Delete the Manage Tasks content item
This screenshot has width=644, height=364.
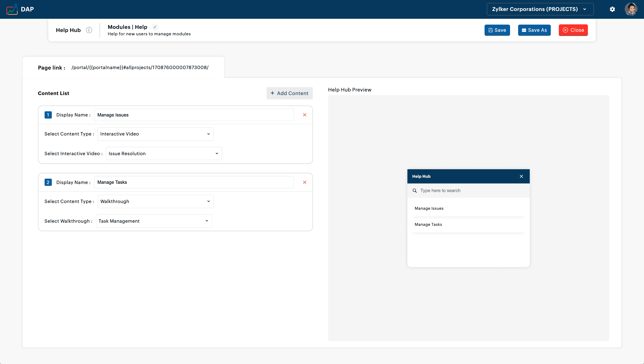point(305,182)
